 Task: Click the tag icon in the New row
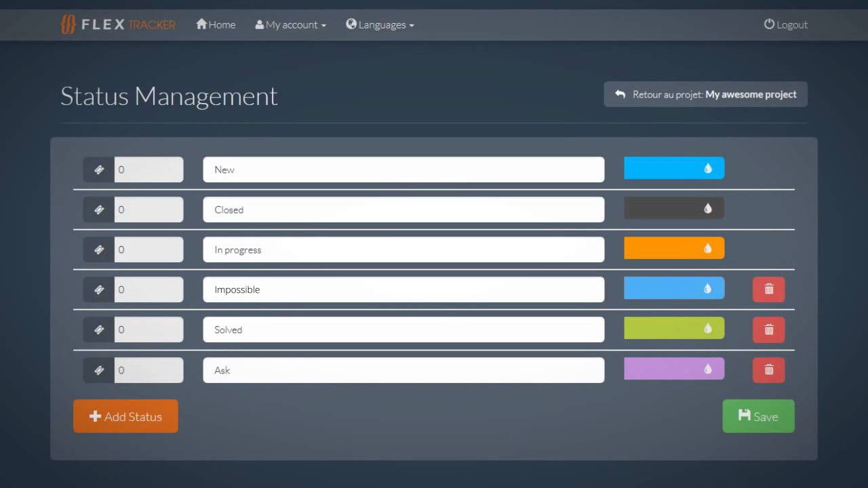(99, 169)
